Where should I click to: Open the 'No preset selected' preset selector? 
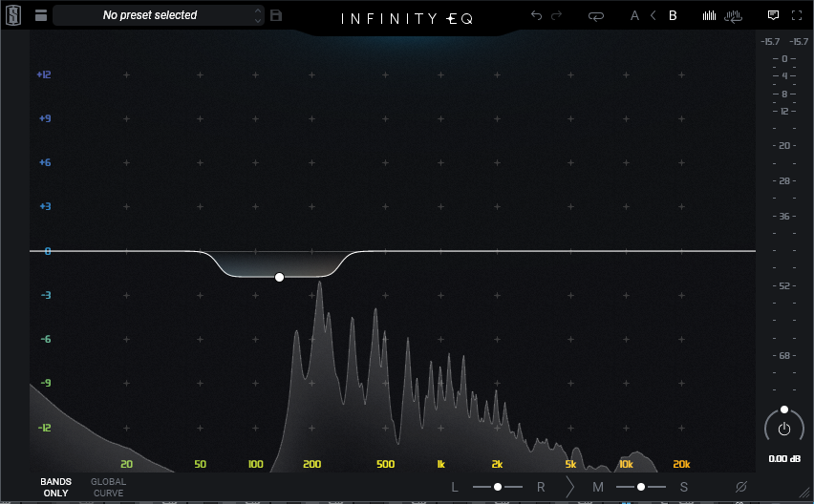(x=149, y=15)
